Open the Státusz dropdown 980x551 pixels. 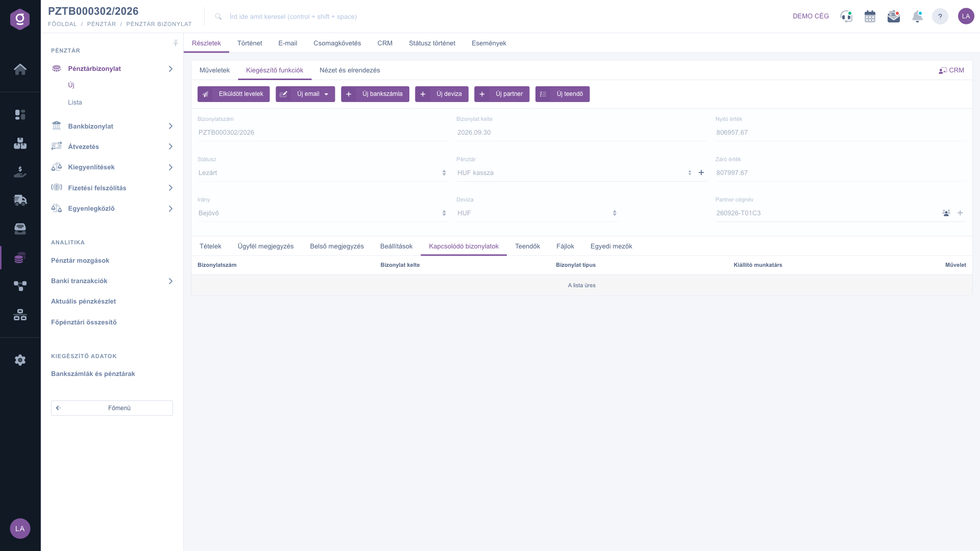pyautogui.click(x=323, y=173)
